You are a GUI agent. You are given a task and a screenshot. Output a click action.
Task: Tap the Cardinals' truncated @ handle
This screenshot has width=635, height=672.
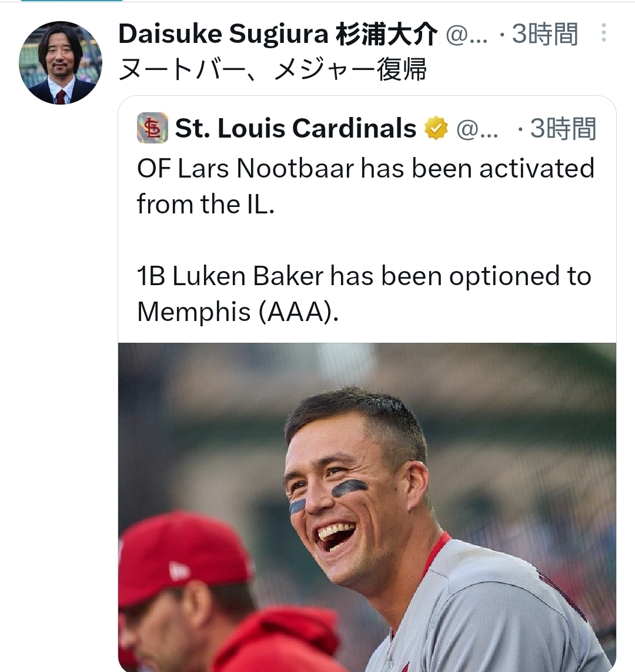click(x=477, y=128)
